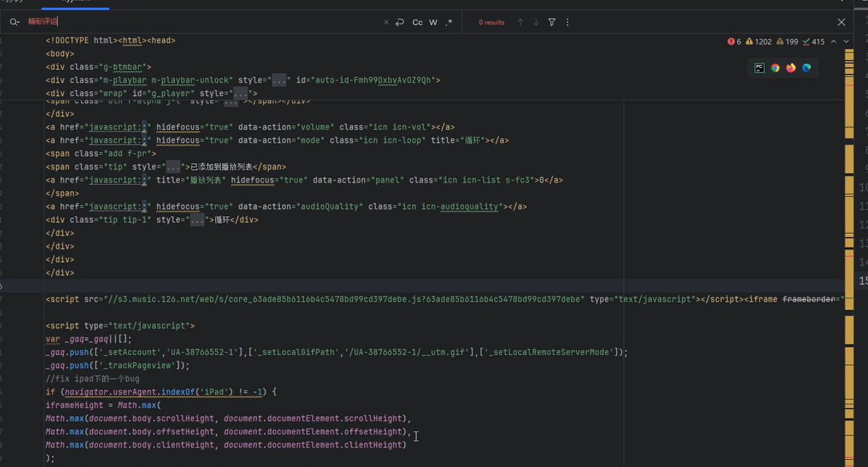The width and height of the screenshot is (868, 467).
Task: Open the search history magnifier dropdown
Action: coord(15,22)
